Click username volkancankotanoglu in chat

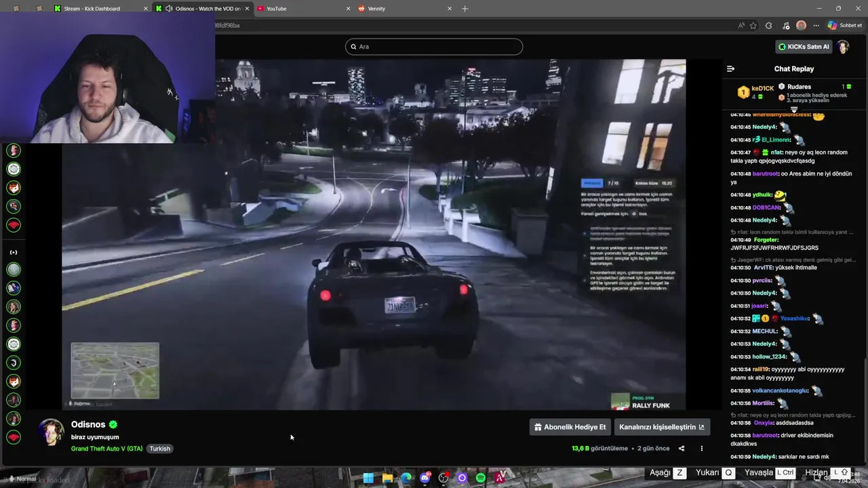point(781,391)
